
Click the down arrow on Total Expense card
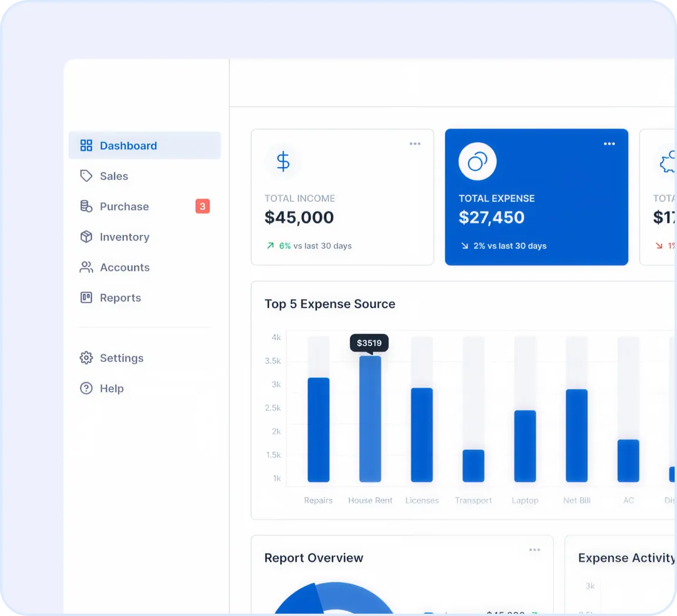pyautogui.click(x=465, y=246)
